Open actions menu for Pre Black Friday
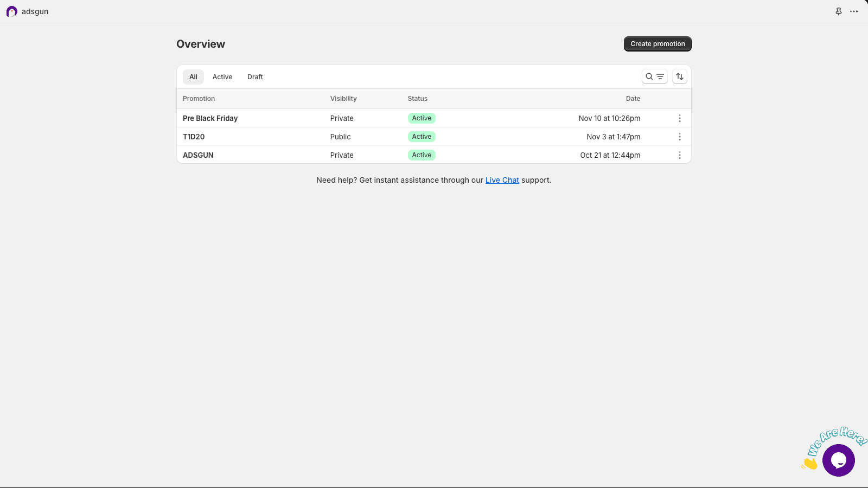The height and width of the screenshot is (488, 868). coord(679,118)
